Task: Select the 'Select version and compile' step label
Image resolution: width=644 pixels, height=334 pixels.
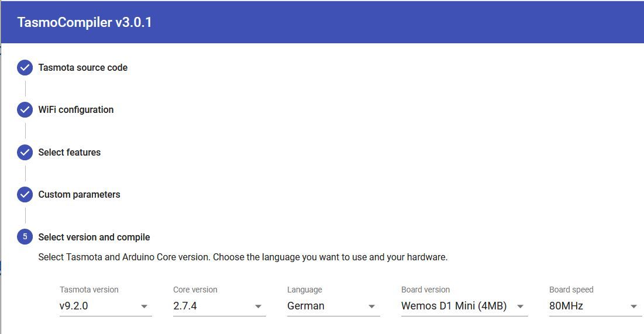Action: [94, 237]
